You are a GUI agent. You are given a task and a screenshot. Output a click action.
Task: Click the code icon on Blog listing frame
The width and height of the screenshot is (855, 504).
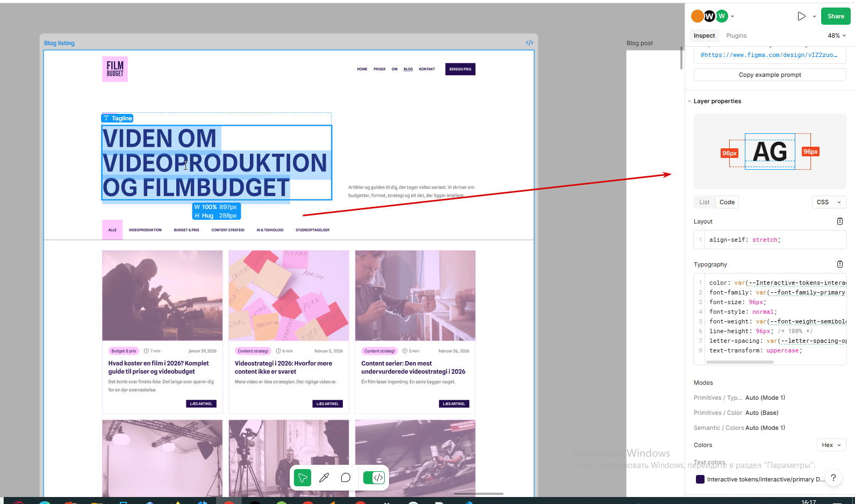point(529,43)
